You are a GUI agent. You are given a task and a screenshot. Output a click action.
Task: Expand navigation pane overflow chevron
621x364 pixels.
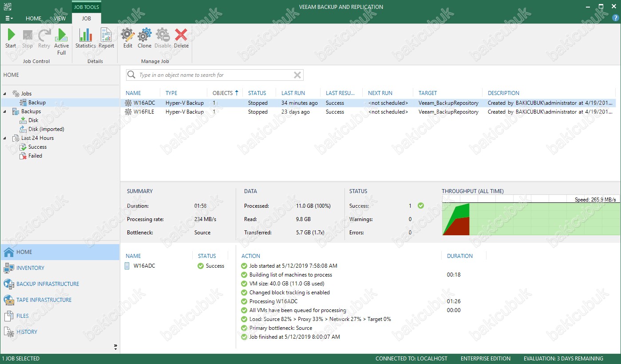point(115,347)
